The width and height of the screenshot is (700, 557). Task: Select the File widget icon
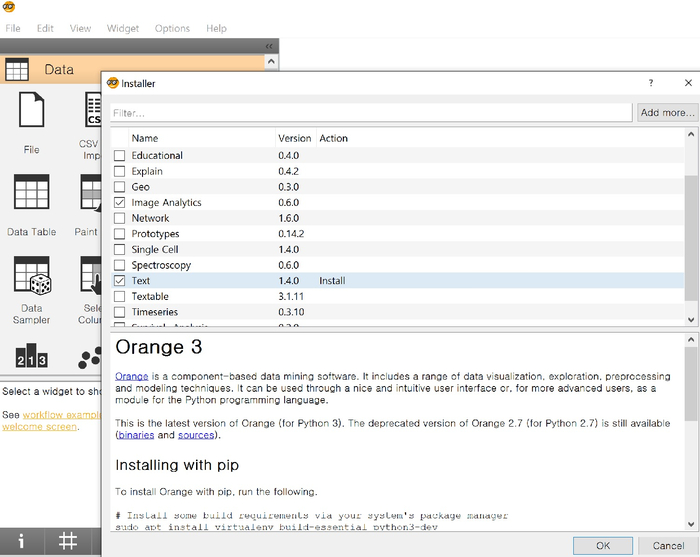pos(31,110)
